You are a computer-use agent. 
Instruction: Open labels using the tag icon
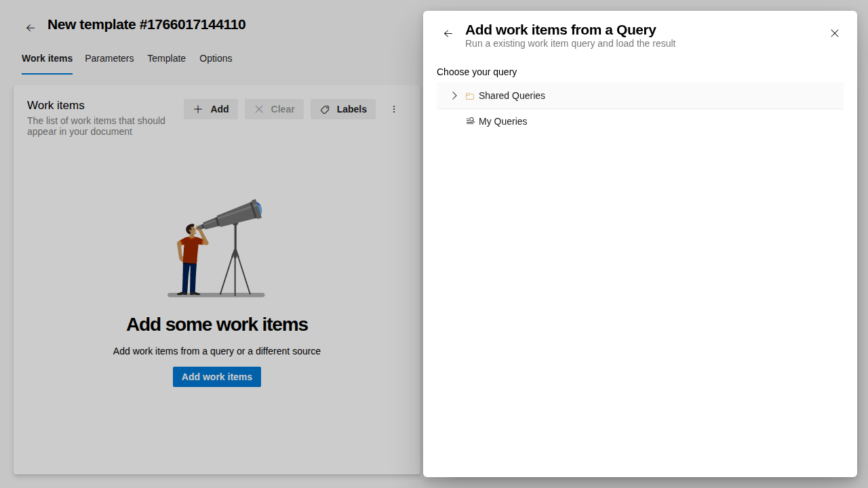(x=325, y=109)
